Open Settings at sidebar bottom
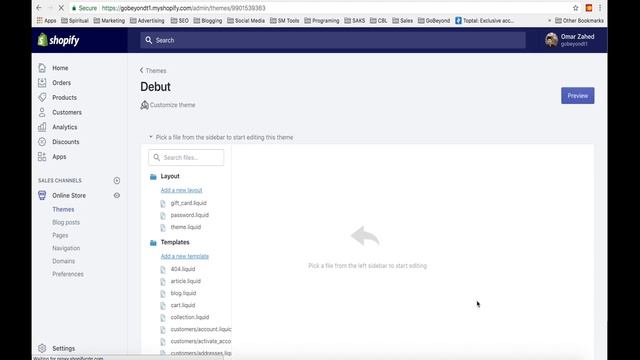This screenshot has height=360, width=640. pos(63,349)
